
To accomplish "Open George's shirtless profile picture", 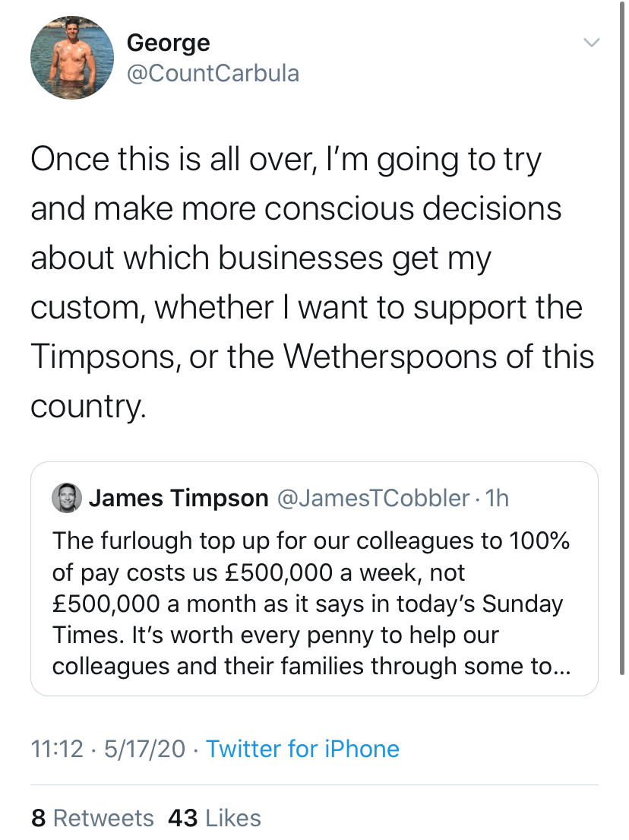I will [x=71, y=59].
